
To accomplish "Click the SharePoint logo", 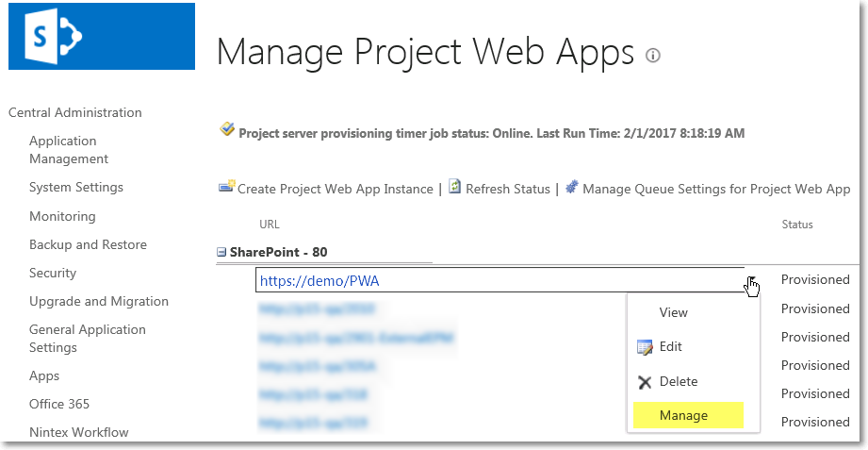I will coord(101,37).
